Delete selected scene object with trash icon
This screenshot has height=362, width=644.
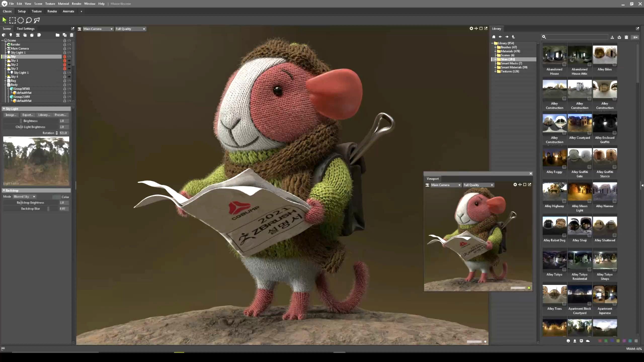tap(72, 35)
